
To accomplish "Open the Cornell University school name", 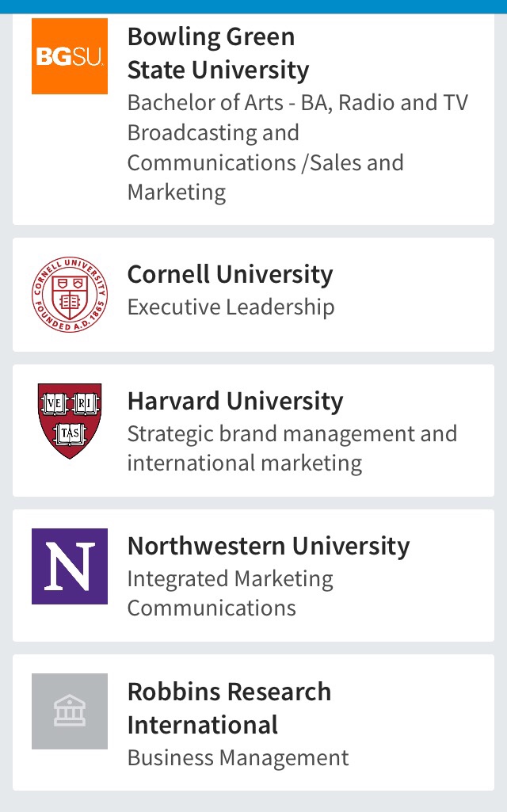I will tap(230, 274).
